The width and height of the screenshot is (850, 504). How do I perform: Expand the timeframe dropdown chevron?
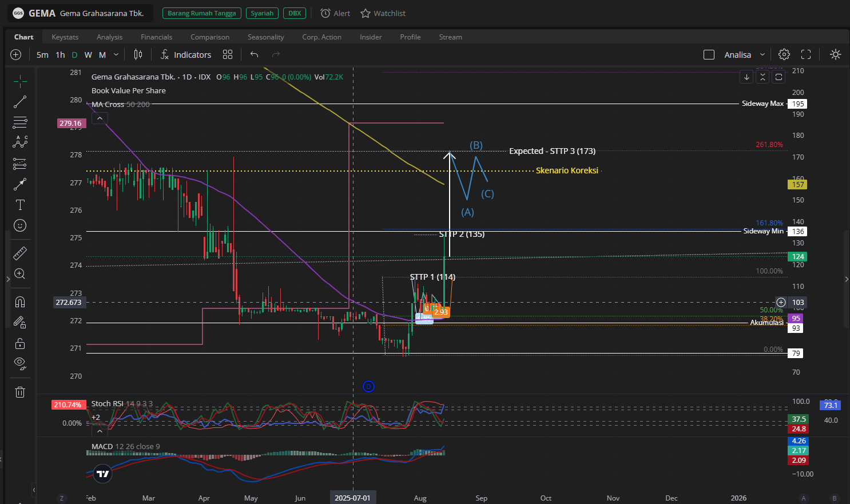click(116, 54)
